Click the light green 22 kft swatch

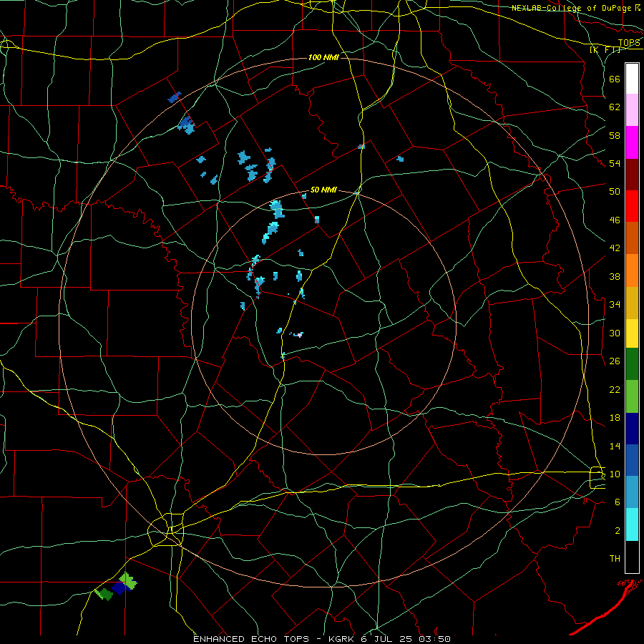point(632,396)
